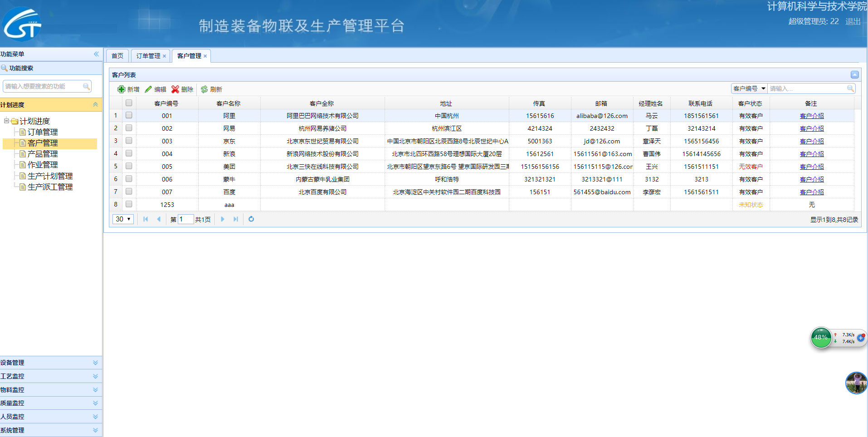Click the blue plus on speed widget
Screen dimensions: 868x437
tap(860, 338)
